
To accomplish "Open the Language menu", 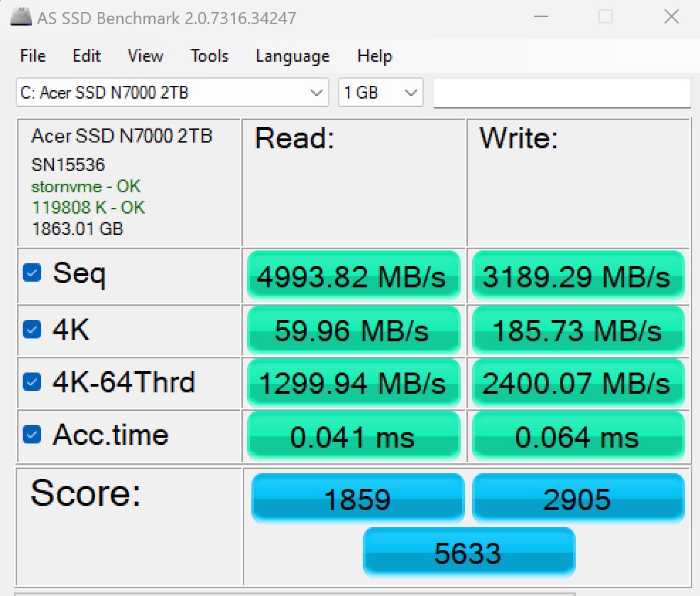I will point(292,56).
